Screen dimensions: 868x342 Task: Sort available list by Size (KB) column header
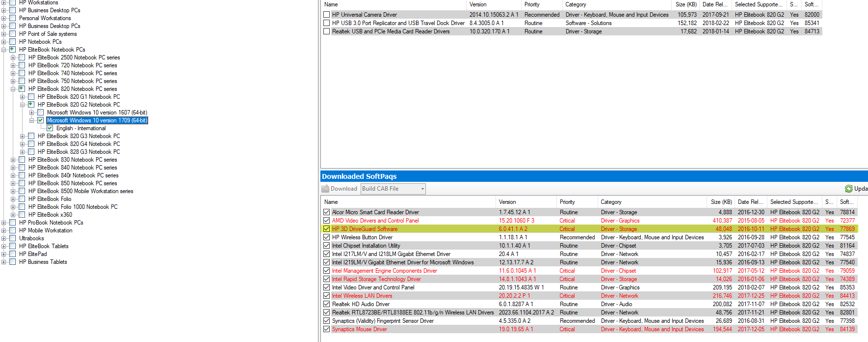pos(686,4)
